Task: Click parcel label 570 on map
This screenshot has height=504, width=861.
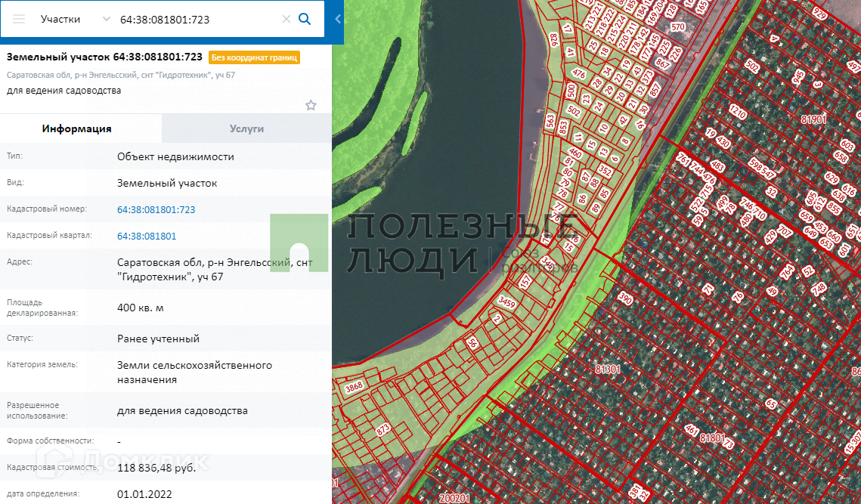Action: [678, 26]
